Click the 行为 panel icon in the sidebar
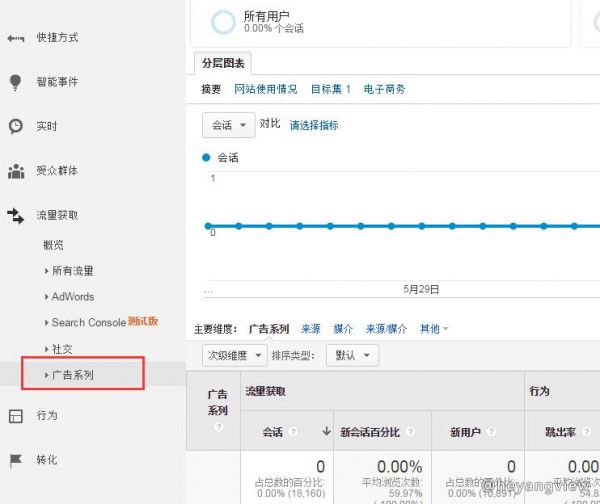600x504 pixels. (15, 415)
